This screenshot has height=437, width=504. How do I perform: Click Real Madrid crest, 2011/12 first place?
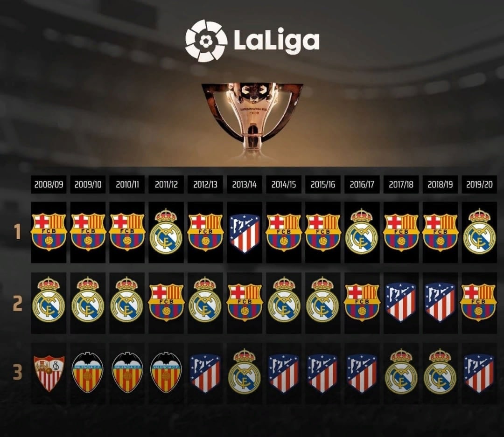click(x=166, y=231)
